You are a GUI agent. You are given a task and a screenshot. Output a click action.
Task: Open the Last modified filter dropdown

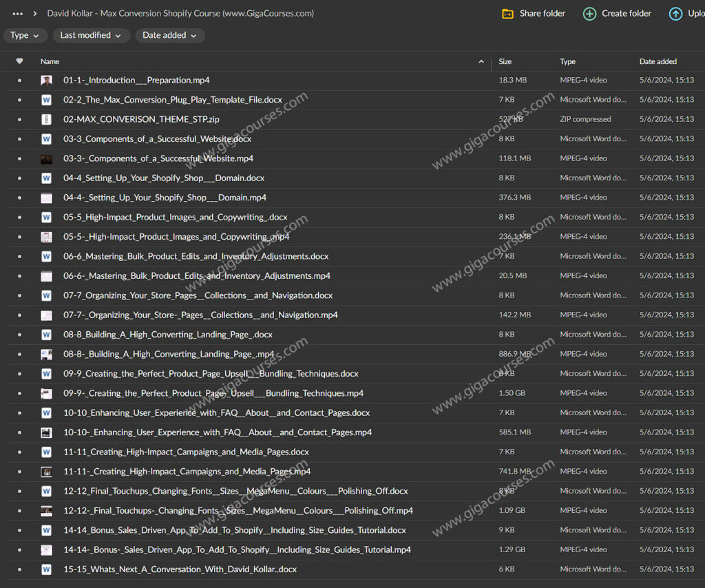90,35
